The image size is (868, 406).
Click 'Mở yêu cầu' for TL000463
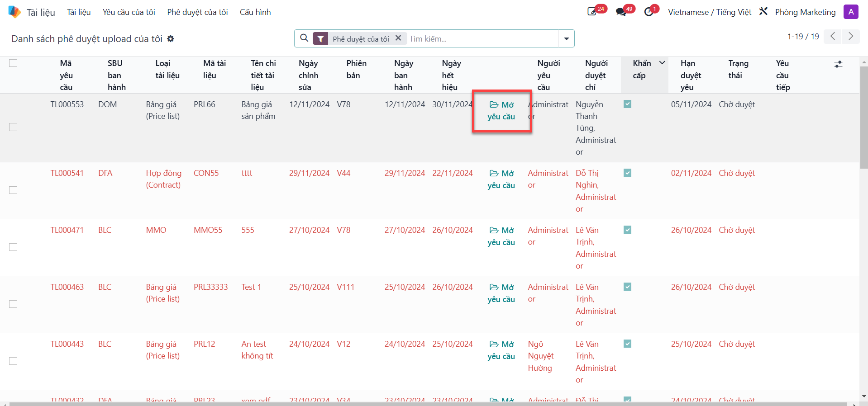[501, 293]
